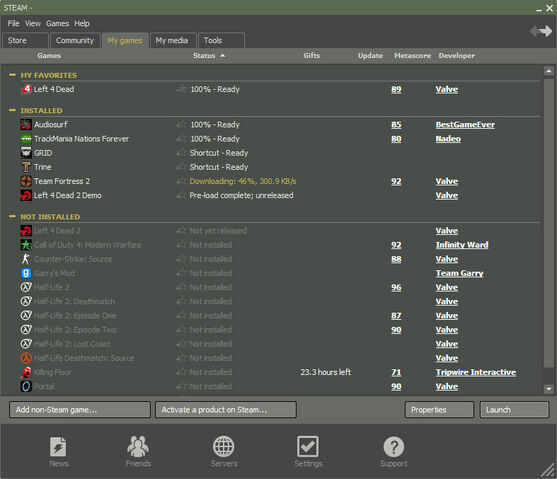557x479 pixels.
Task: Toggle the favorite star next to Audiosurf
Action: (182, 125)
